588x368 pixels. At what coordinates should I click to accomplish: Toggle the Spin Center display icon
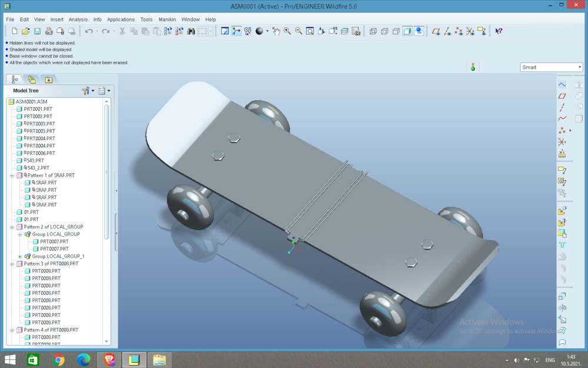236,31
